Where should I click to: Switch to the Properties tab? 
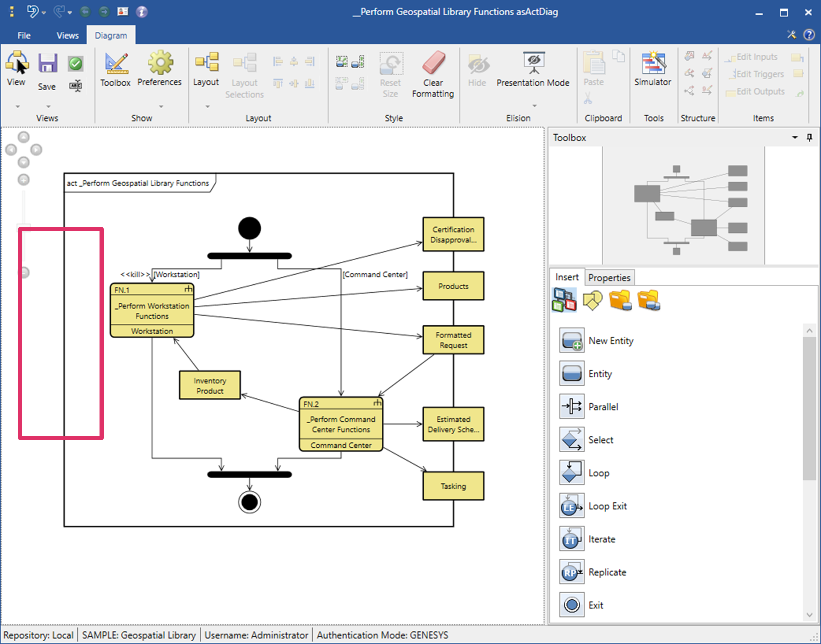tap(609, 278)
